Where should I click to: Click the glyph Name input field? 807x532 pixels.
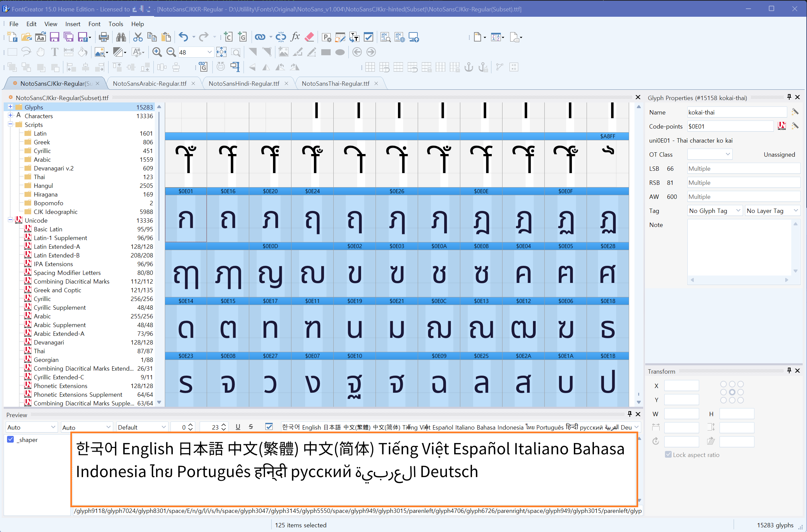tap(736, 112)
